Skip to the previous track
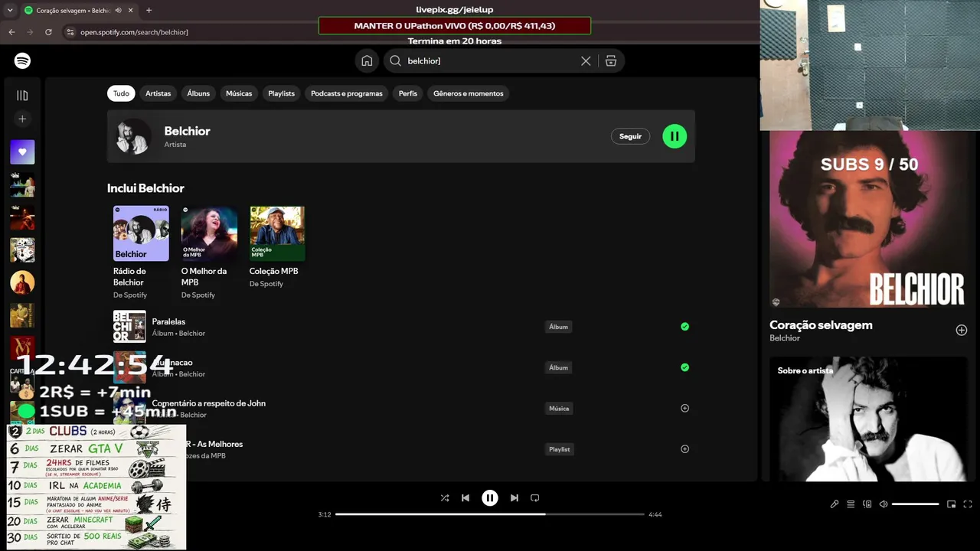980x551 pixels. coord(465,497)
